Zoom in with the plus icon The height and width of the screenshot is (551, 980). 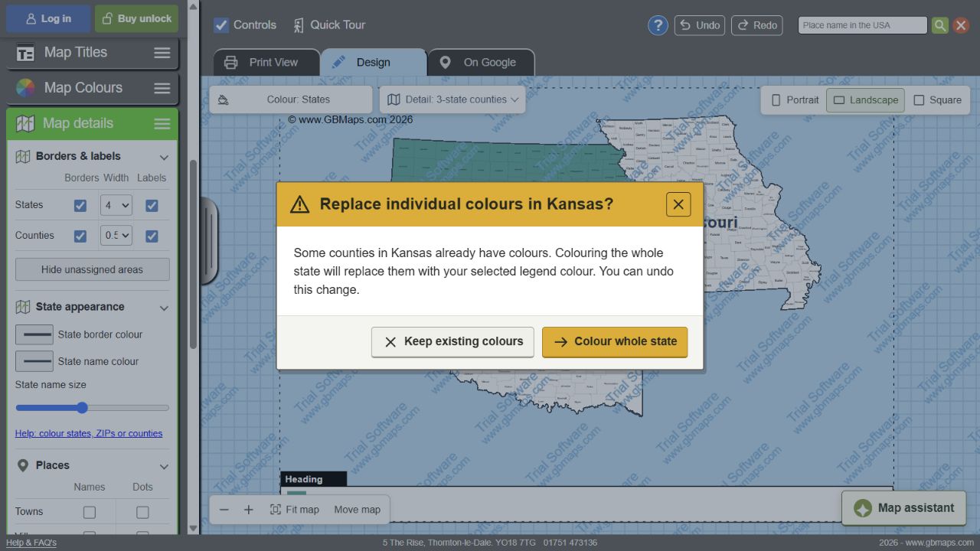click(x=249, y=510)
